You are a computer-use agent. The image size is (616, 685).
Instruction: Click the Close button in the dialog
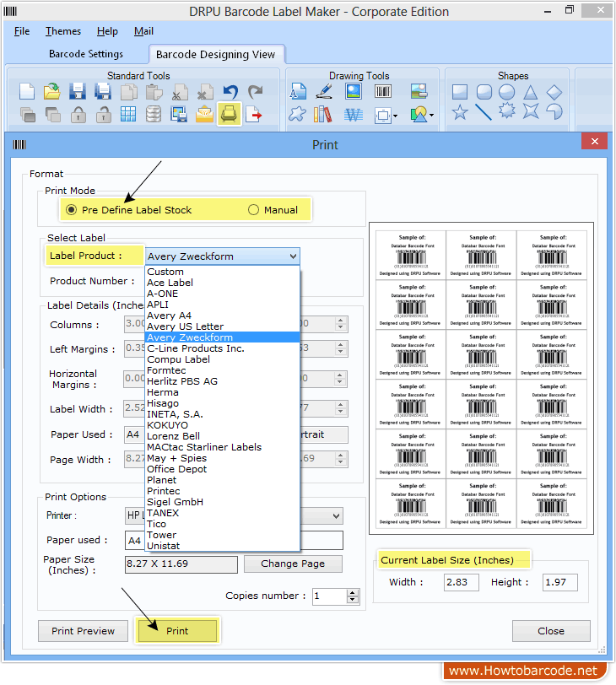pos(551,631)
